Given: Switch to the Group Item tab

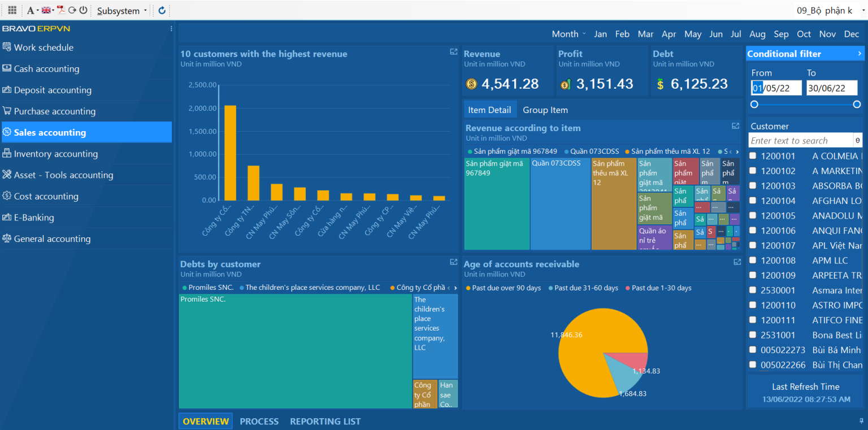Looking at the screenshot, I should tap(545, 110).
